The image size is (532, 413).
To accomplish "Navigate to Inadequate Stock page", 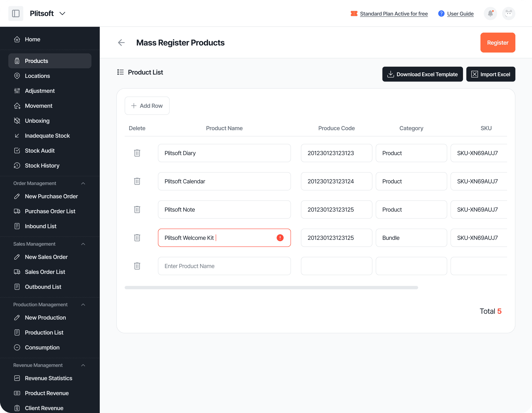I will [47, 136].
